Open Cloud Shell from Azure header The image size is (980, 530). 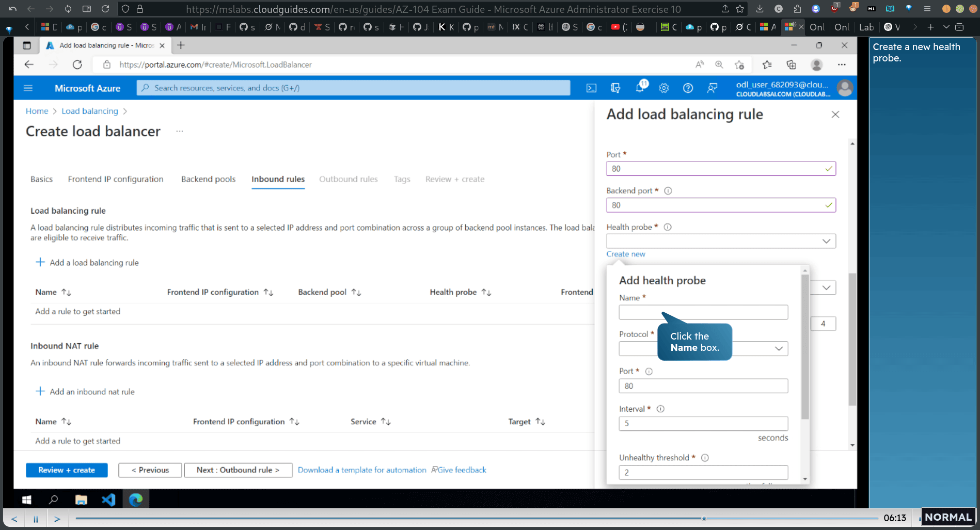pos(591,88)
